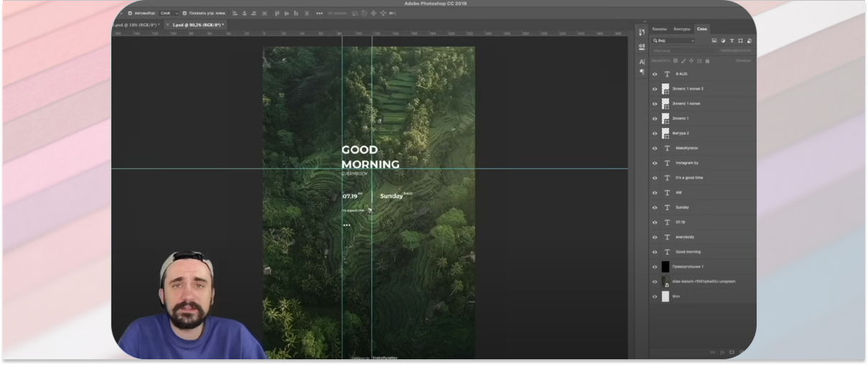The width and height of the screenshot is (868, 365).
Task: Hide the Instagram by text layer
Action: (x=655, y=163)
